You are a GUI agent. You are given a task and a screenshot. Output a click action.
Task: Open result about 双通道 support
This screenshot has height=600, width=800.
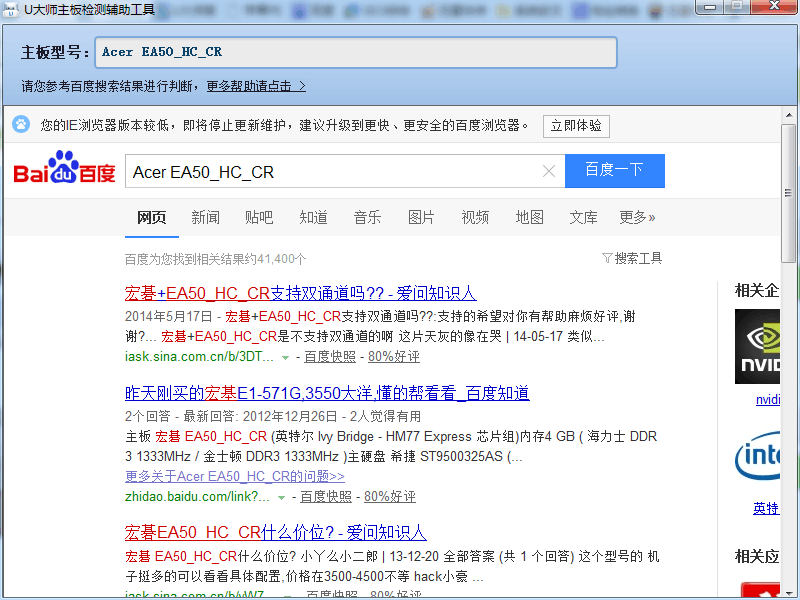point(300,293)
